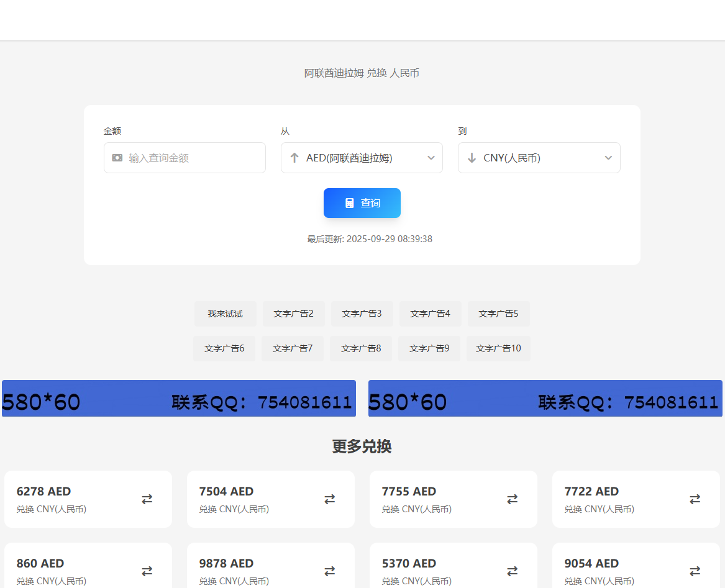Expand the chevron of the 到 currency selector

608,158
